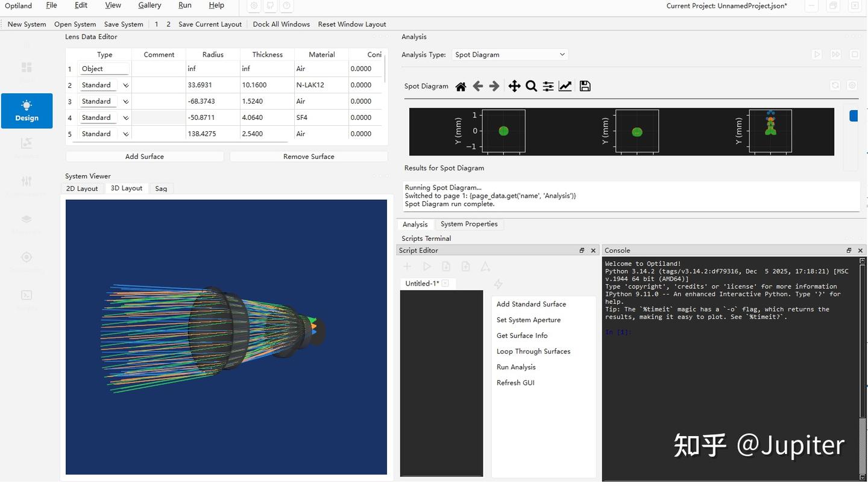This screenshot has height=486, width=868.
Task: Select the Radius cell containing 33.6931
Action: coord(213,85)
